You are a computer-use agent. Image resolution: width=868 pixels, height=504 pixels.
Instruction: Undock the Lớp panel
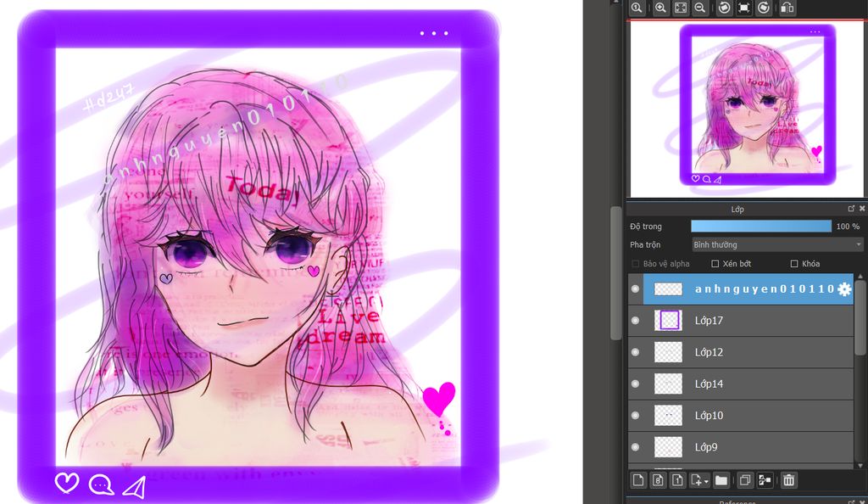point(851,209)
